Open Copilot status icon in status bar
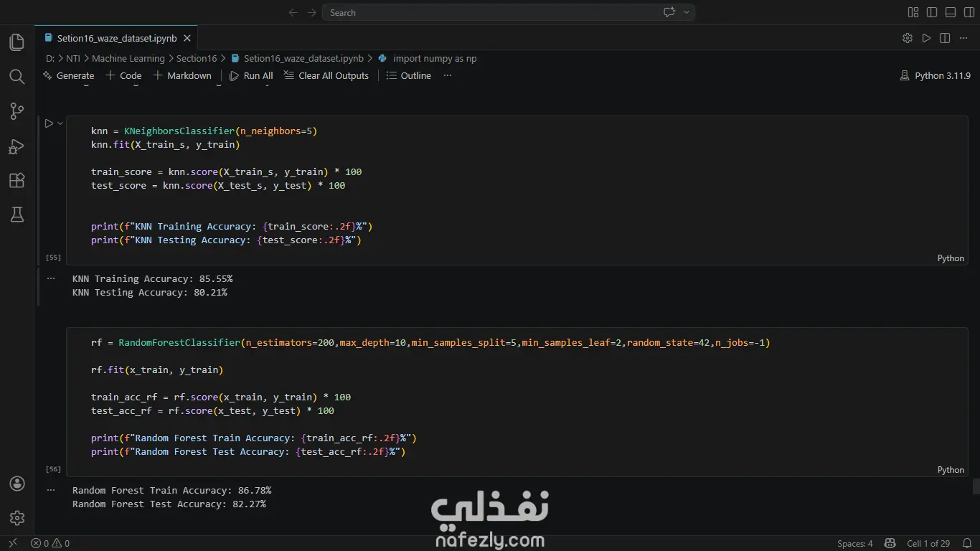Viewport: 980px width, 551px height. (890, 543)
